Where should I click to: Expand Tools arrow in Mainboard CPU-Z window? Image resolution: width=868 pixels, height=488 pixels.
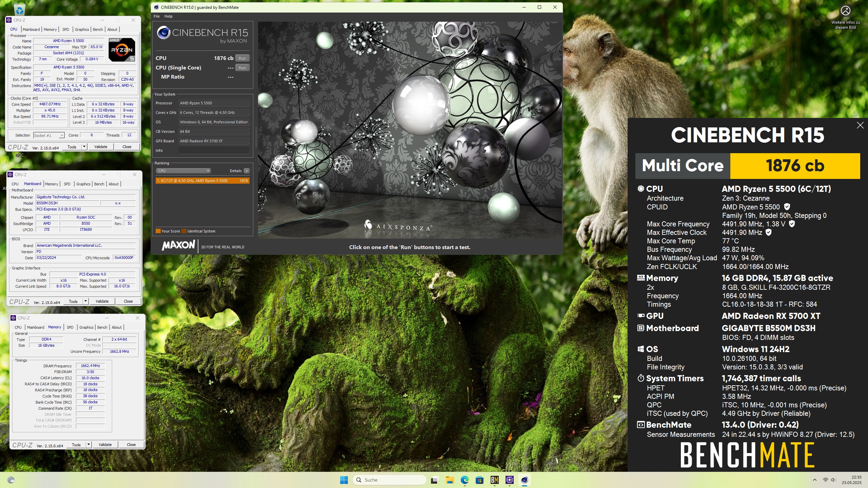(85, 301)
